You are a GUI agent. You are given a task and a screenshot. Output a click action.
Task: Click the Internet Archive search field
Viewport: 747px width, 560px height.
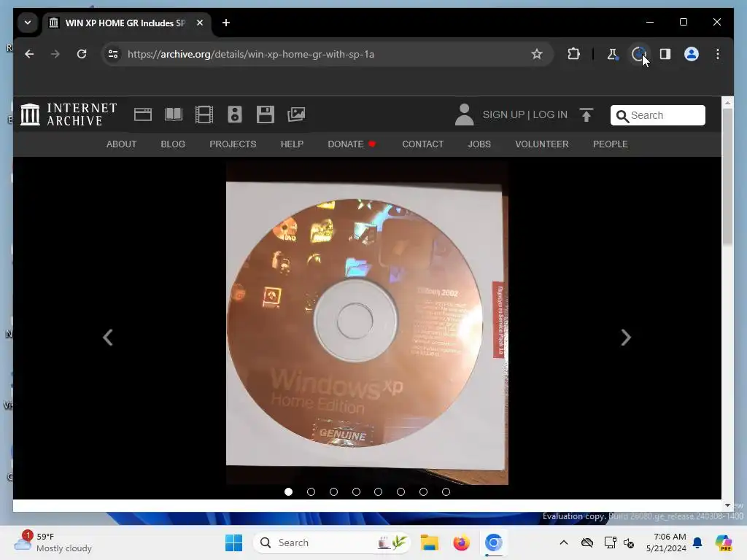pos(658,115)
